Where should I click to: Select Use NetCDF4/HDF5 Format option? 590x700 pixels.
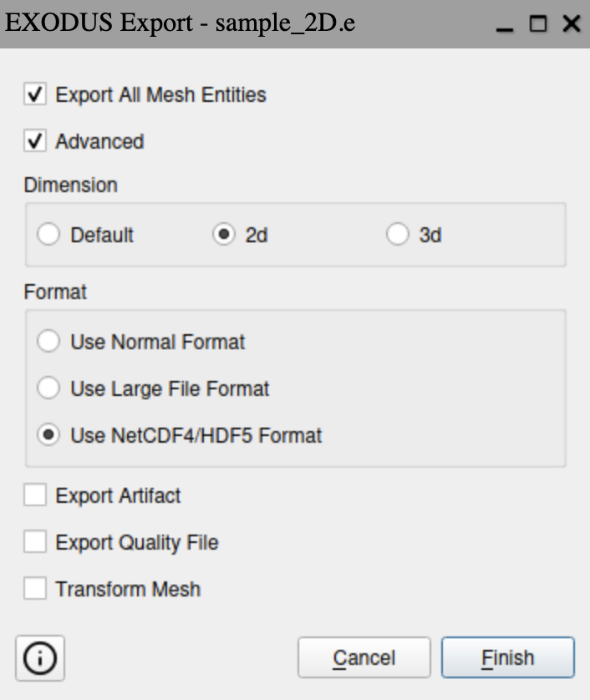coord(49,435)
